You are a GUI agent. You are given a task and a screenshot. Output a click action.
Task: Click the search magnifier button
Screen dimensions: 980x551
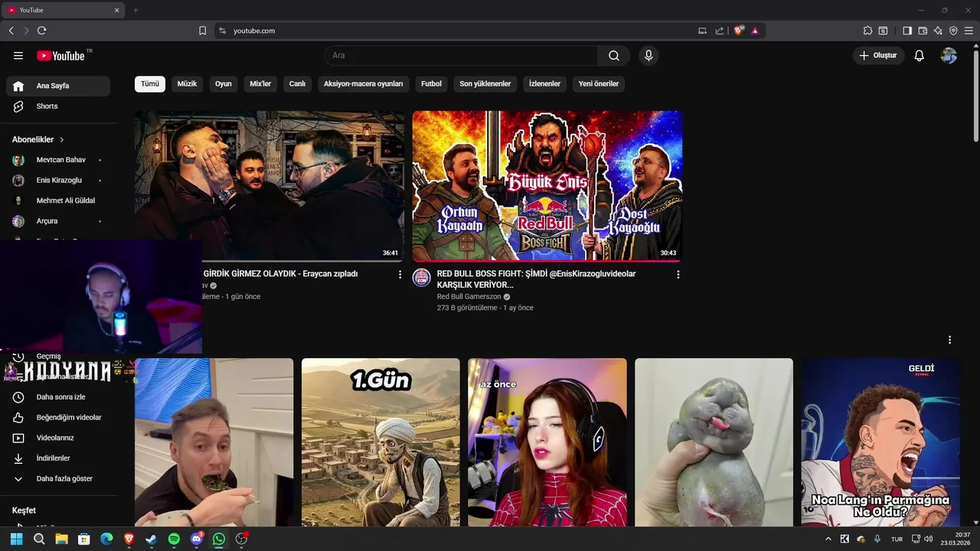pyautogui.click(x=614, y=56)
